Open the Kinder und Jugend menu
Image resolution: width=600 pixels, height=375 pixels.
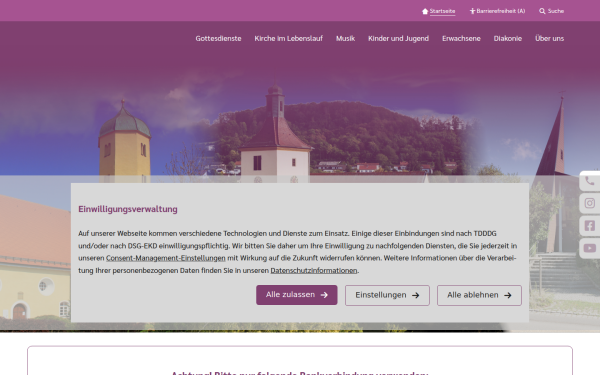tap(398, 39)
